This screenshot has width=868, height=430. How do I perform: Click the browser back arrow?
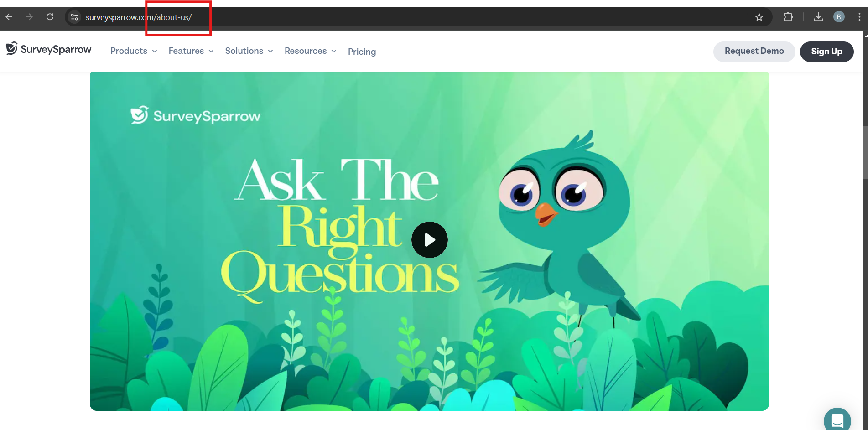click(x=9, y=17)
